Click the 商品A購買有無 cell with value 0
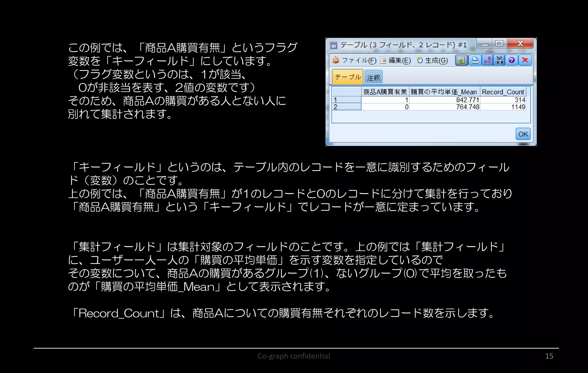The width and height of the screenshot is (588, 373). tap(385, 107)
